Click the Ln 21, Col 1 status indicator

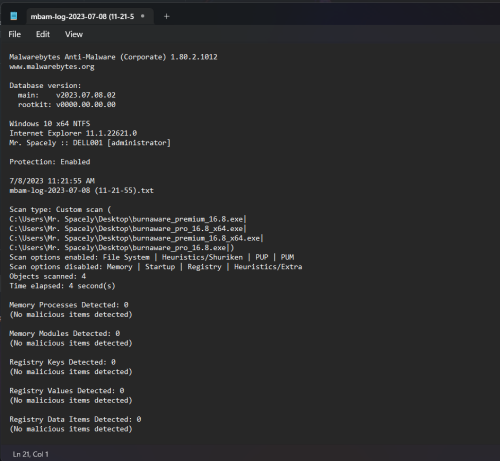click(x=30, y=454)
